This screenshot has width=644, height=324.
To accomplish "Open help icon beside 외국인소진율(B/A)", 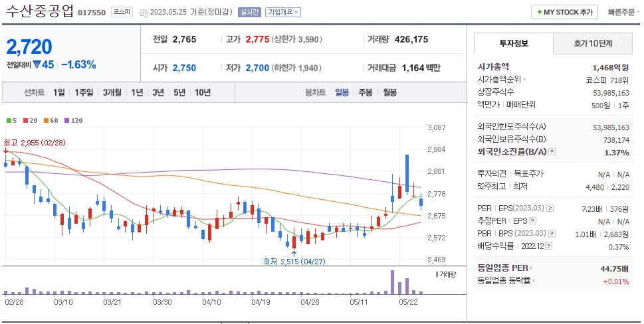I will (552, 152).
